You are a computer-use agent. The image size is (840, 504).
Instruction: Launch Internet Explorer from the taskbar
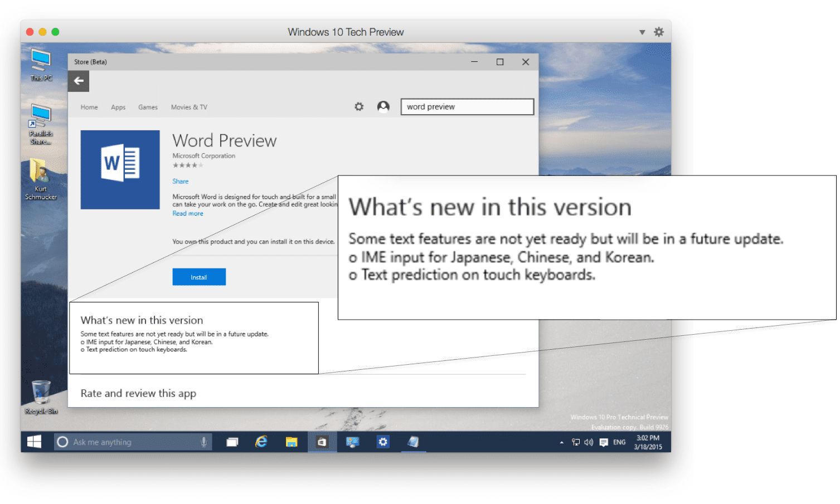click(261, 442)
